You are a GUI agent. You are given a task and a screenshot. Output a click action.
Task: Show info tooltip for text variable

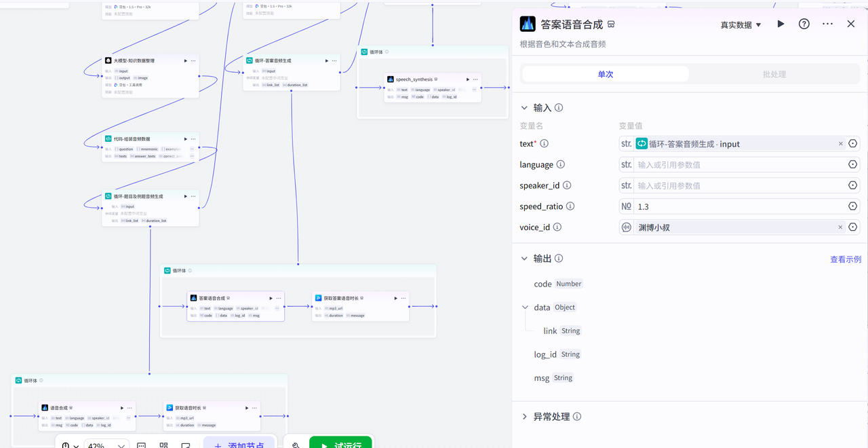pos(544,144)
